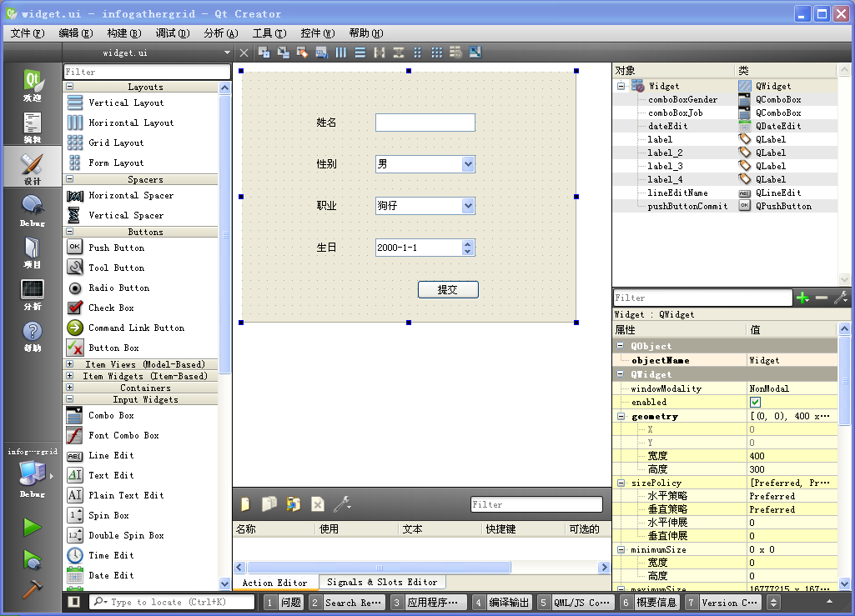Image resolution: width=855 pixels, height=616 pixels.
Task: Click the Adjust Size toolbar icon
Action: tap(475, 53)
